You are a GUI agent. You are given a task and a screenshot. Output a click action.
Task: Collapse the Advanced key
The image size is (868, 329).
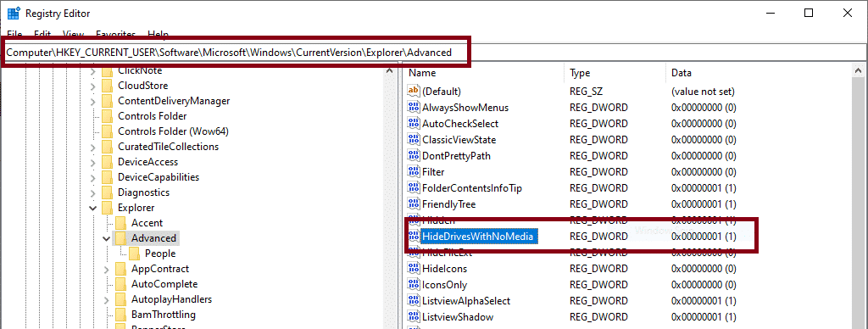click(x=106, y=238)
